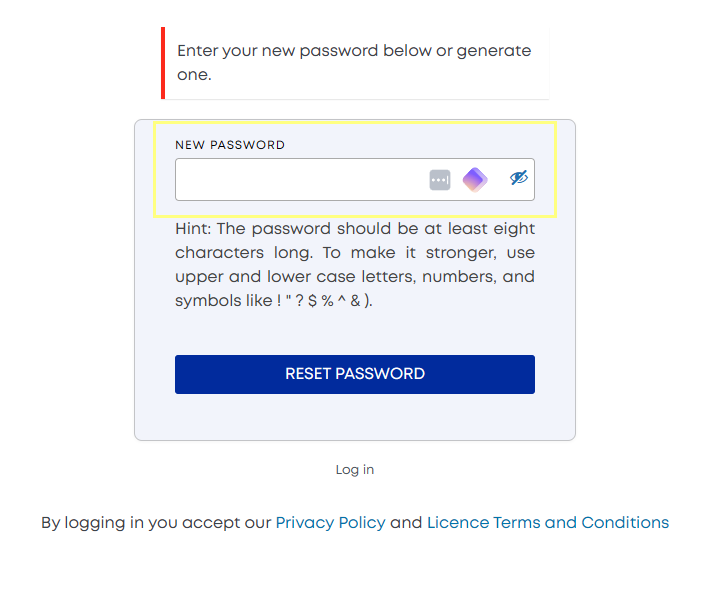The height and width of the screenshot is (595, 707).
Task: Go to the Log in link
Action: coord(355,470)
